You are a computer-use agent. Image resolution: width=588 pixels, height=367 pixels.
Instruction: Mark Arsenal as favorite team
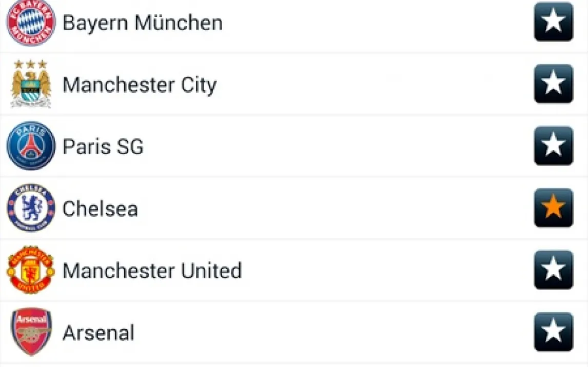553,332
